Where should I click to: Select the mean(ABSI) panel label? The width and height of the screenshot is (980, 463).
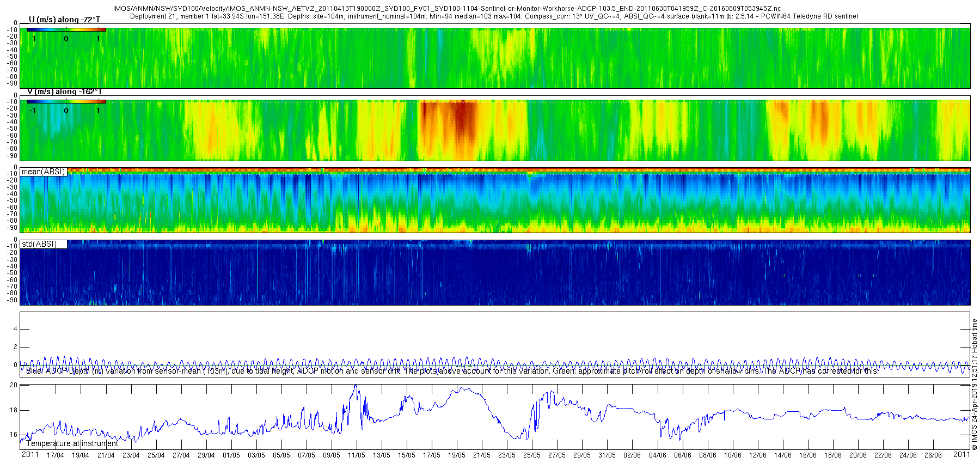pyautogui.click(x=44, y=172)
